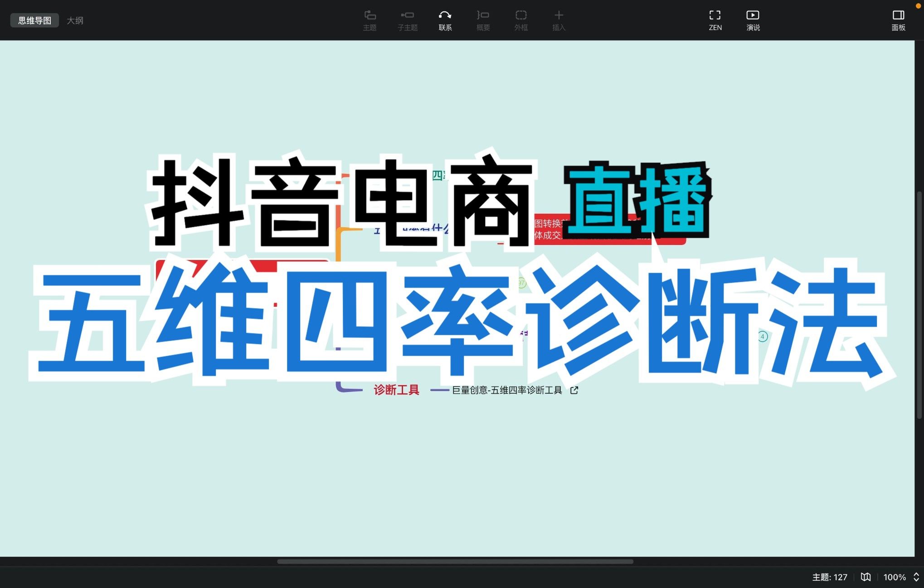
Task: Switch to the 大纲 outline tab
Action: (x=75, y=20)
